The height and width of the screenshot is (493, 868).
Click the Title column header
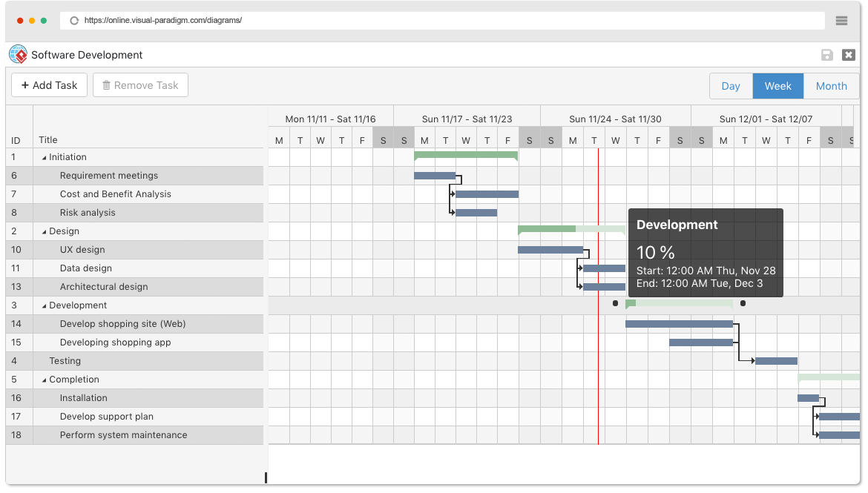point(48,140)
